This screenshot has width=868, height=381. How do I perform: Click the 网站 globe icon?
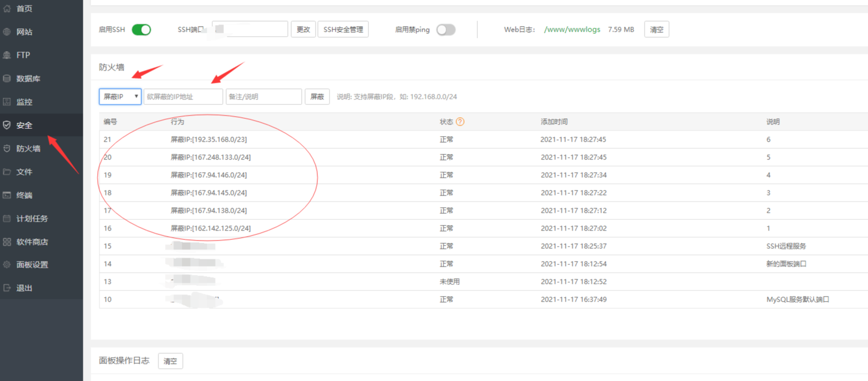7,32
